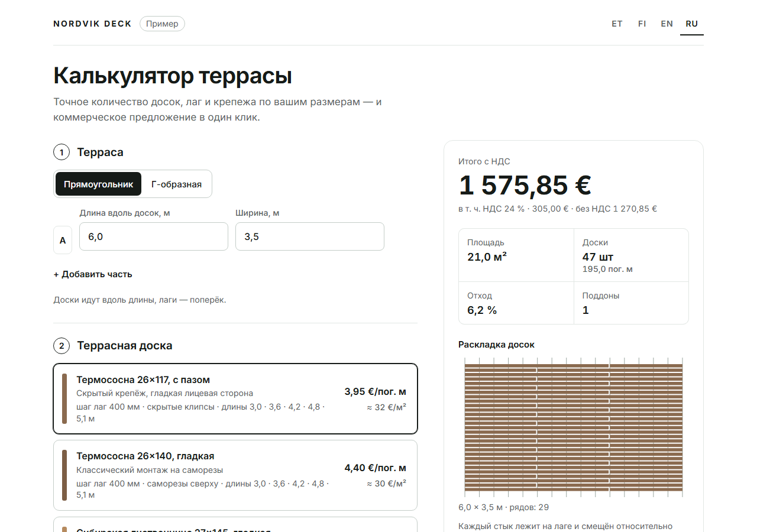
Task: Click the + Добавить часть button
Action: [x=93, y=274]
